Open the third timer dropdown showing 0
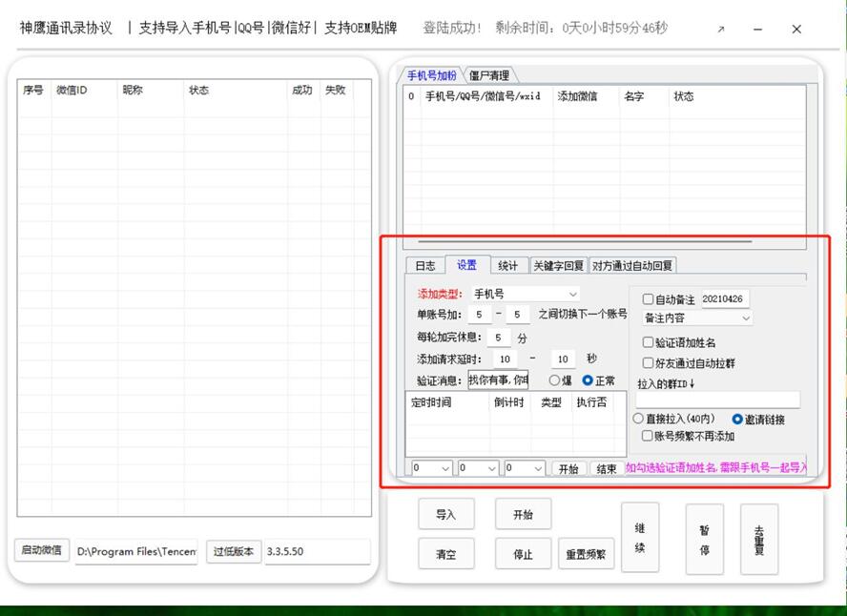This screenshot has width=847, height=616. point(524,468)
